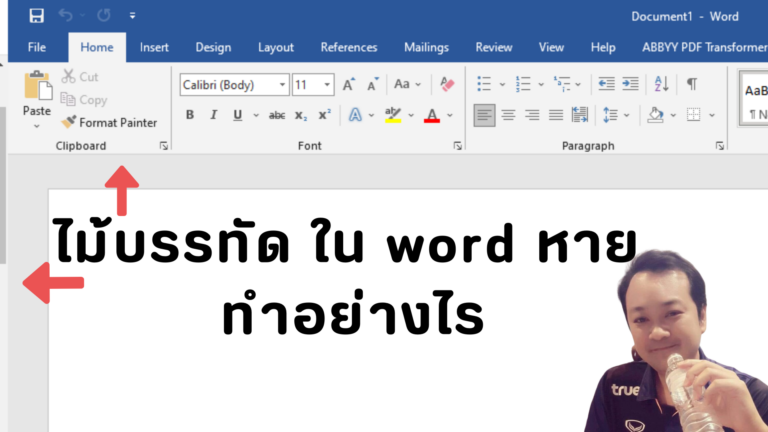The width and height of the screenshot is (768, 432).
Task: Open the shading color dropdown arrow
Action: [673, 116]
